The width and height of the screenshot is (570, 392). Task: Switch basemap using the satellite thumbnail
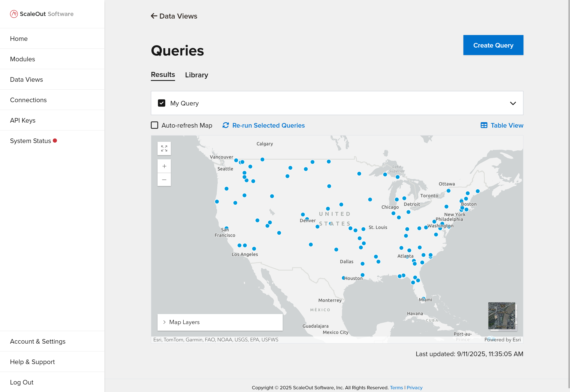(x=502, y=316)
